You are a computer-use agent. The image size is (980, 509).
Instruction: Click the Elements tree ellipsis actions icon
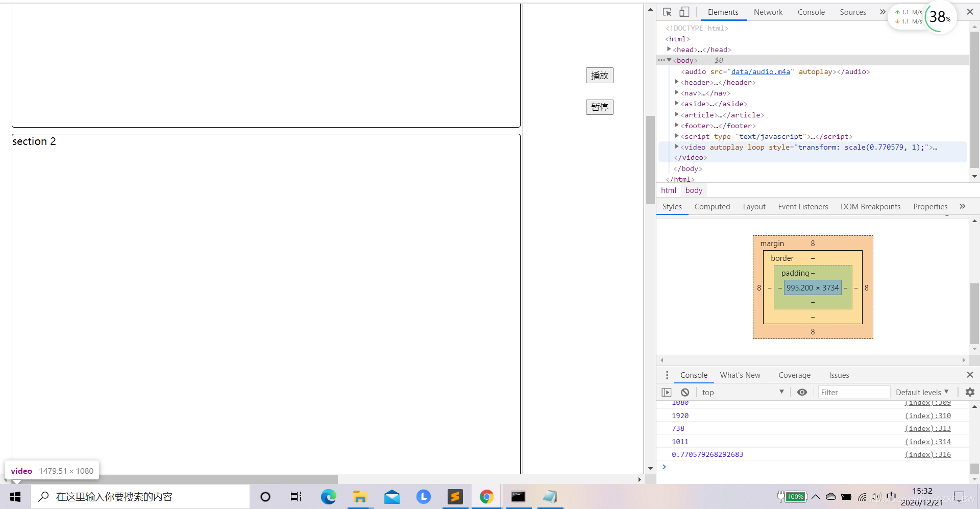pyautogui.click(x=661, y=60)
